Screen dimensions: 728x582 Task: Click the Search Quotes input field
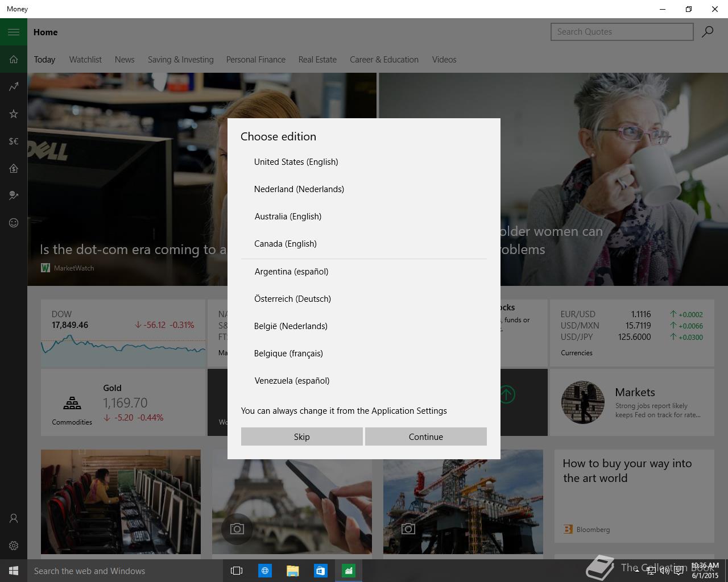pos(622,32)
